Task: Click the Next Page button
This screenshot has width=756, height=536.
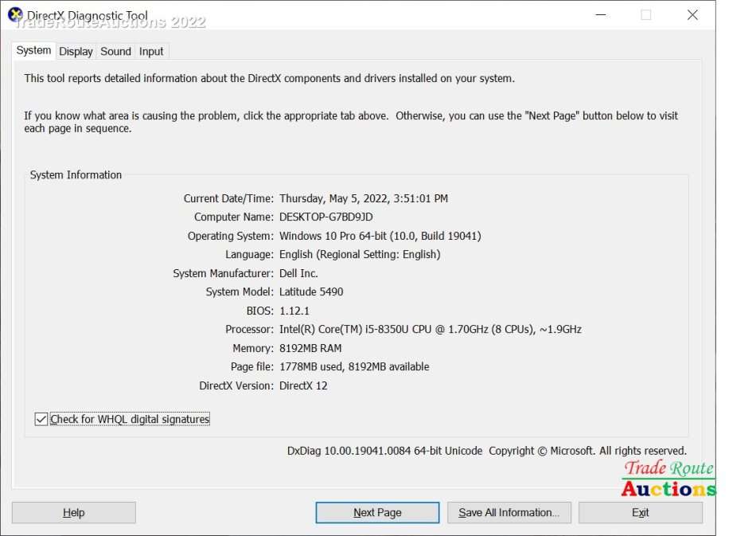Action: (377, 512)
